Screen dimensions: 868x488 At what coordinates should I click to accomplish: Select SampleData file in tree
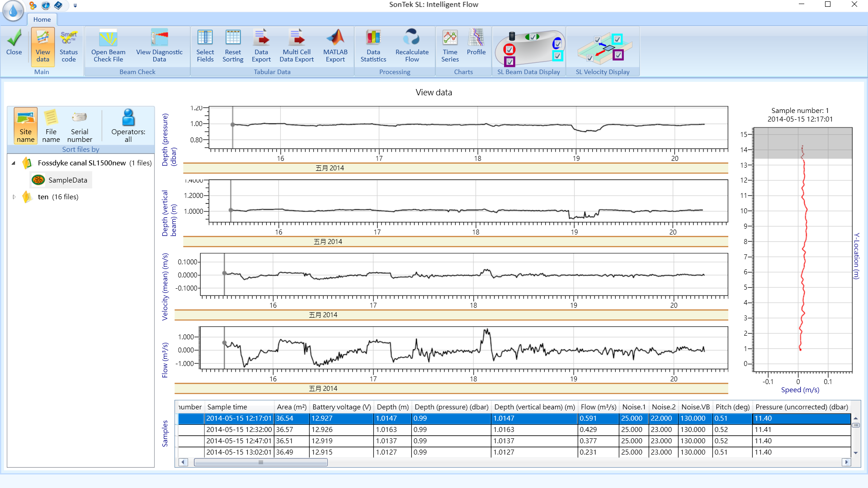(x=67, y=180)
